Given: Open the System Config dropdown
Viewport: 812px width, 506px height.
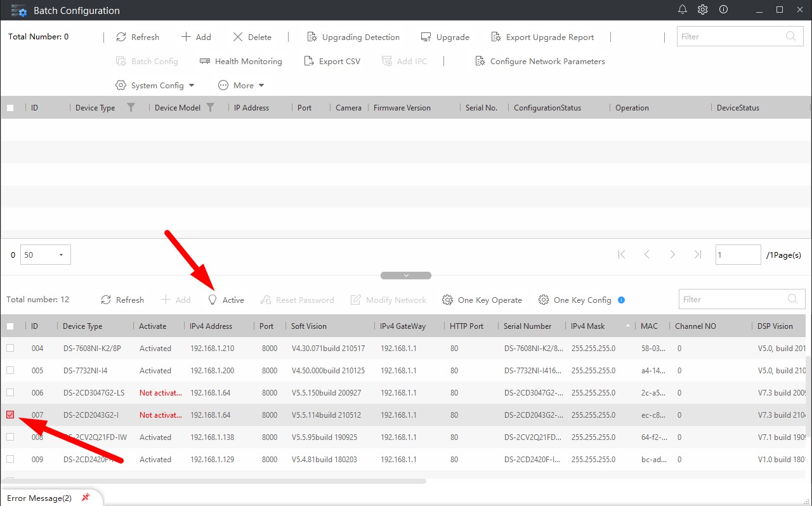Looking at the screenshot, I should pyautogui.click(x=155, y=85).
